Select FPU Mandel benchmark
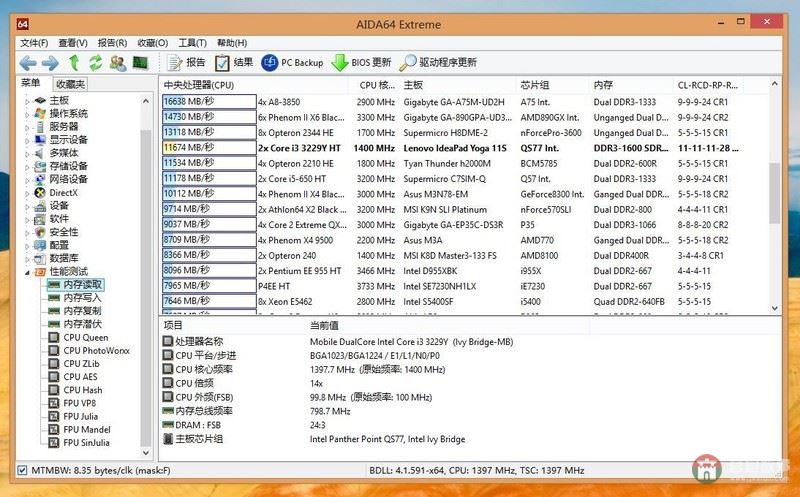Viewport: 800px width, 497px height. pos(87,430)
